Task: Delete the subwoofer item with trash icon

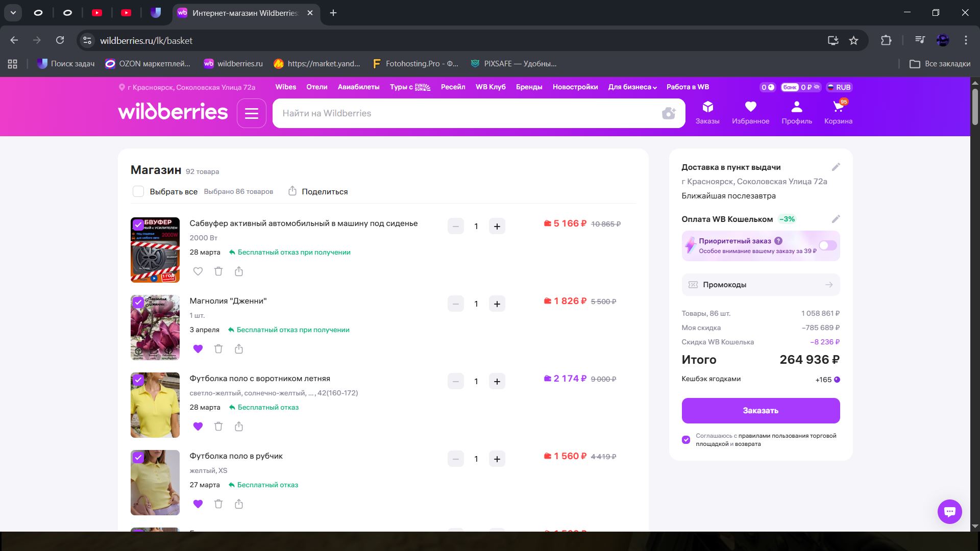Action: [x=218, y=271]
